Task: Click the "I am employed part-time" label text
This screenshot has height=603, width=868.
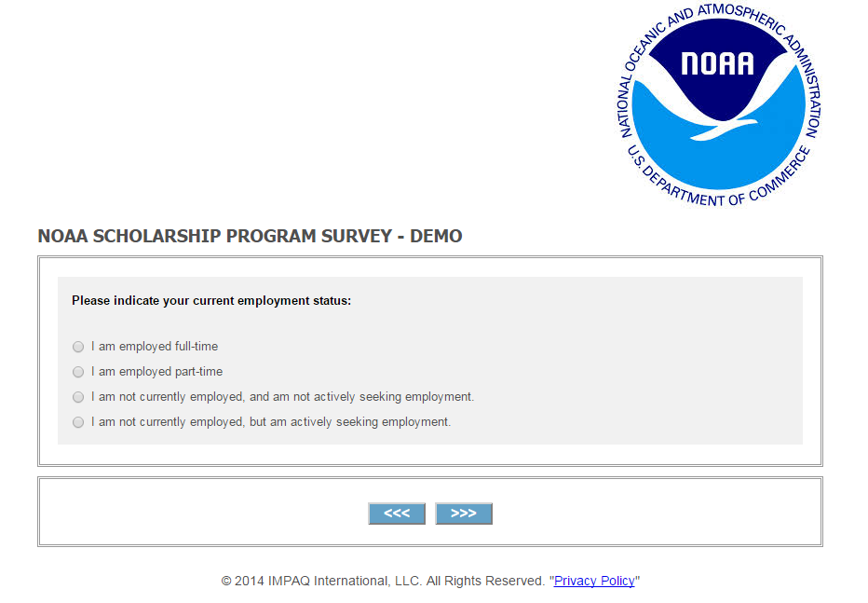Action: click(156, 372)
